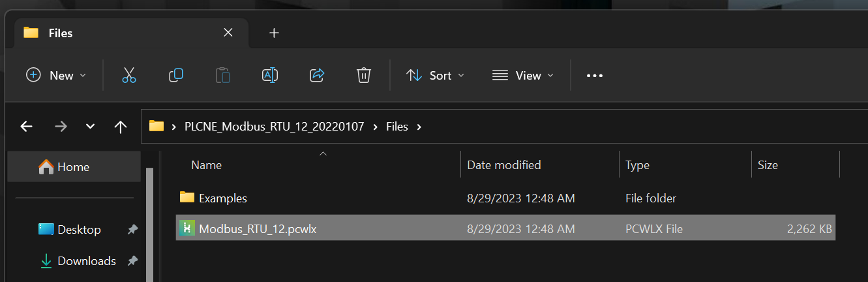Select Downloads in the sidebar
Screen dimensions: 868x282
click(87, 261)
